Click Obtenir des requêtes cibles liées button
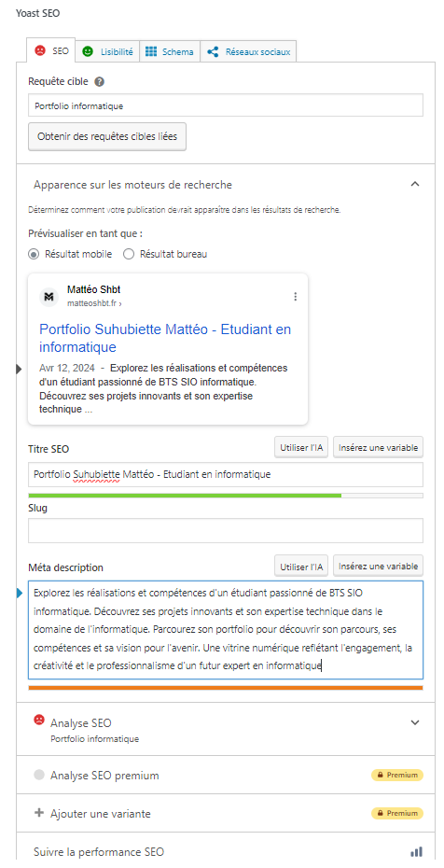This screenshot has width=444, height=868. pos(107,136)
